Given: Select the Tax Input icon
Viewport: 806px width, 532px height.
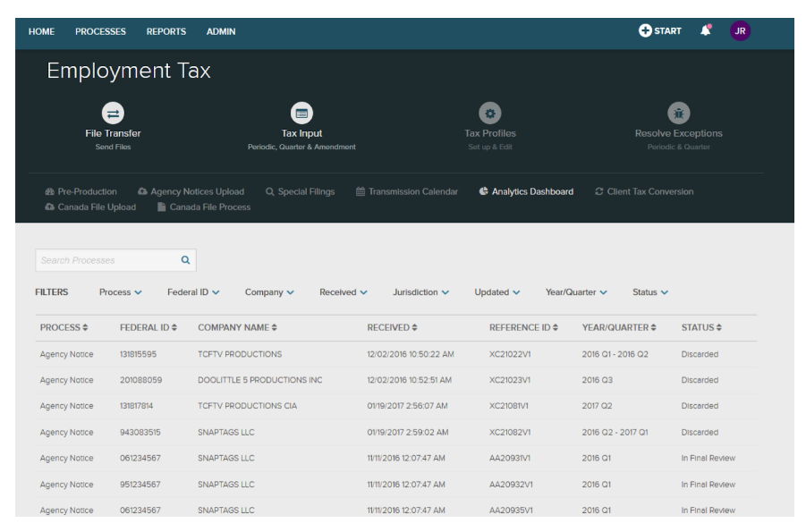Looking at the screenshot, I should coord(301,114).
